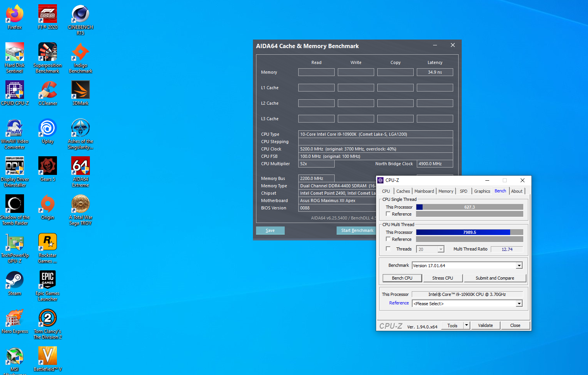The height and width of the screenshot is (375, 588).
Task: Open the Firefox desktop icon
Action: (x=15, y=17)
